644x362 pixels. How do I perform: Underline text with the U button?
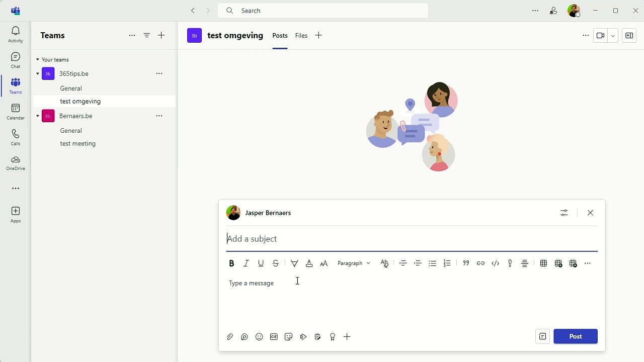(261, 263)
